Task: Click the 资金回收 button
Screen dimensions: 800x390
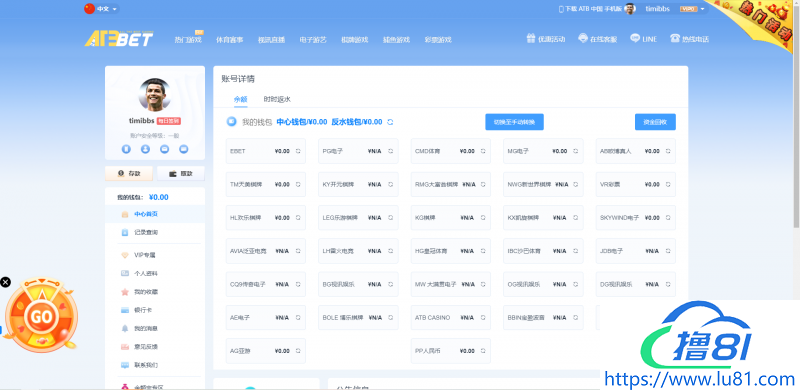Action: coord(655,122)
